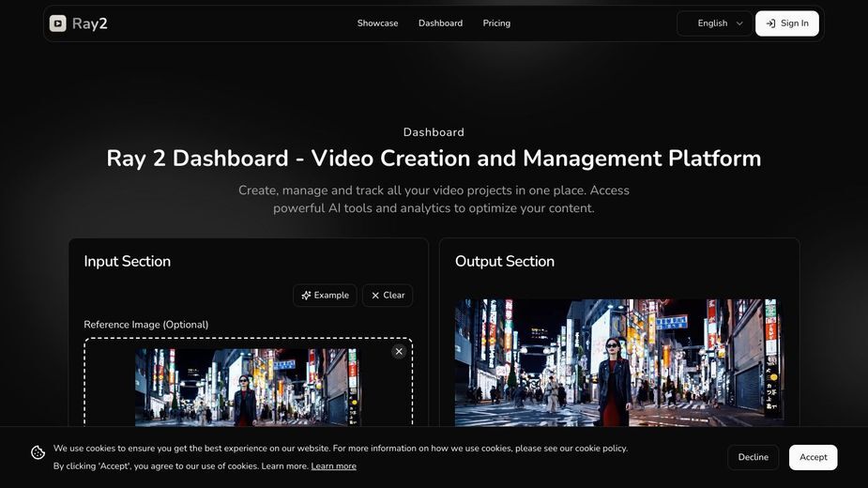Load the Example input
Image resolution: width=868 pixels, height=488 pixels.
coord(325,296)
